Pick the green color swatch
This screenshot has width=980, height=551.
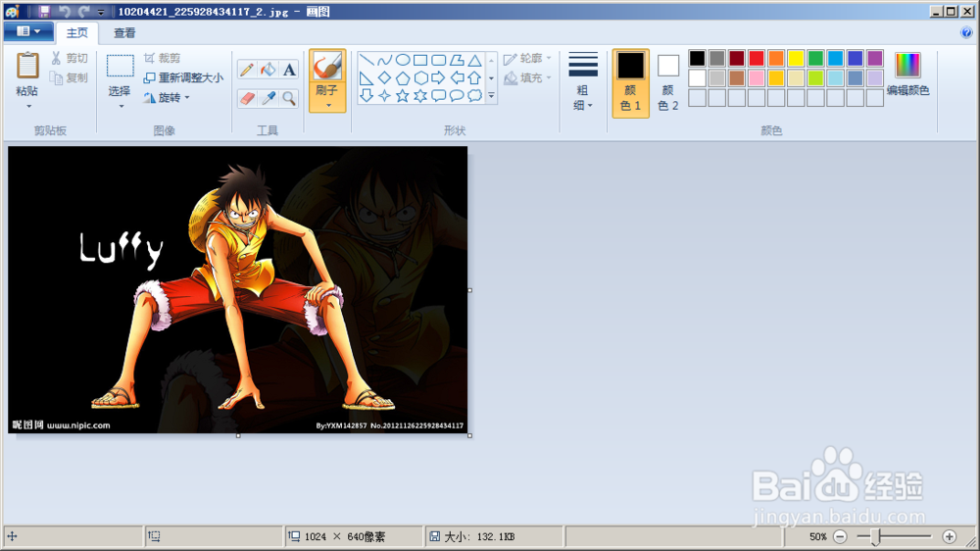click(x=815, y=58)
